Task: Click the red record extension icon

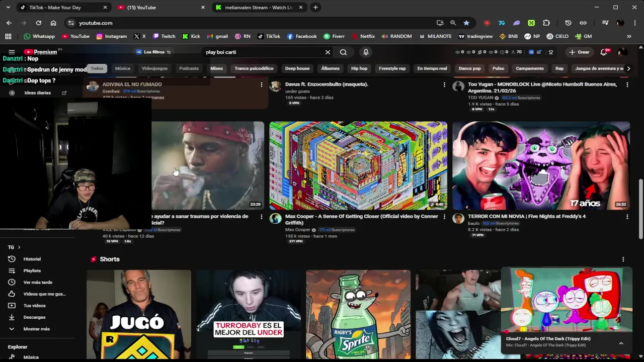Action: tap(487, 23)
